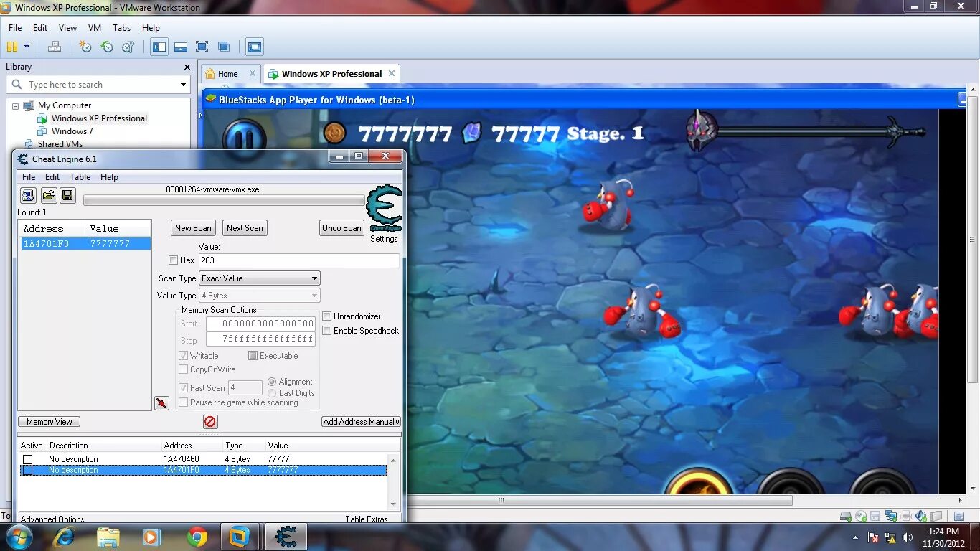Click the VMware sound card status icon

tap(920, 516)
